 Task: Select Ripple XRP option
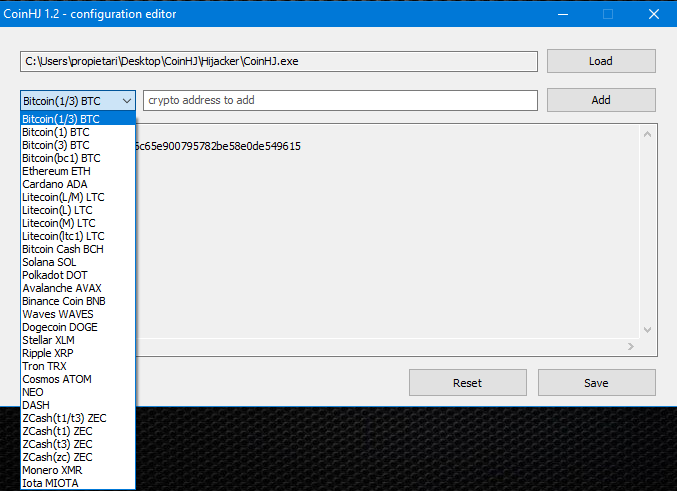pos(78,353)
